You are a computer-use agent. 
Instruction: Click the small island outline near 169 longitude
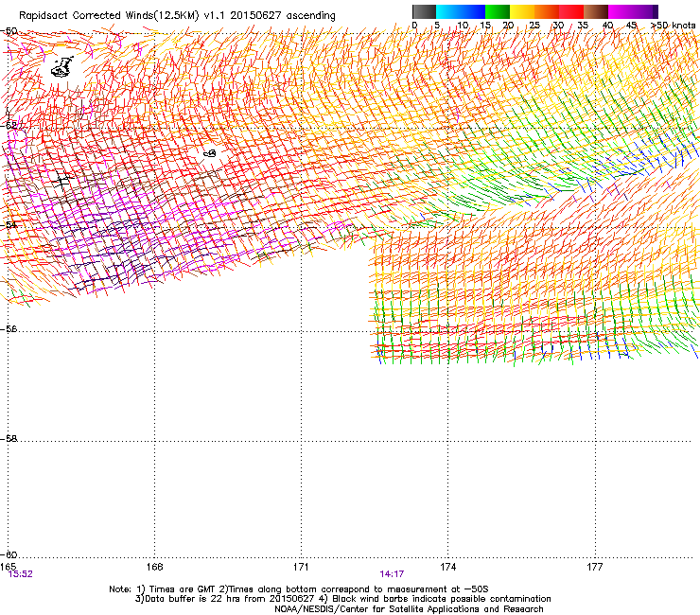coord(210,153)
